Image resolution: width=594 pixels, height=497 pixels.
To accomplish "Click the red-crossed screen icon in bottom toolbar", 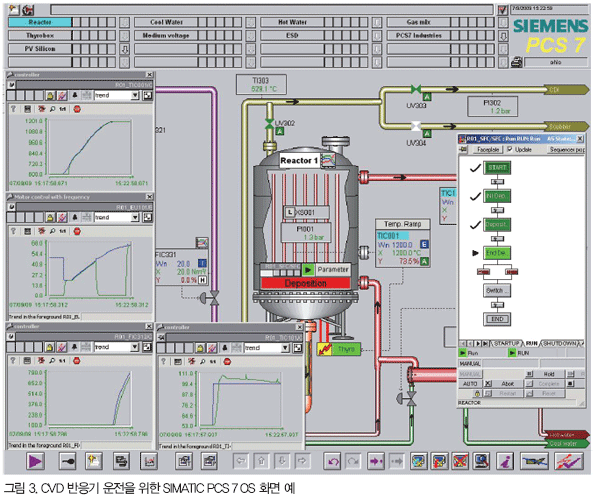I will pyautogui.click(x=460, y=461).
